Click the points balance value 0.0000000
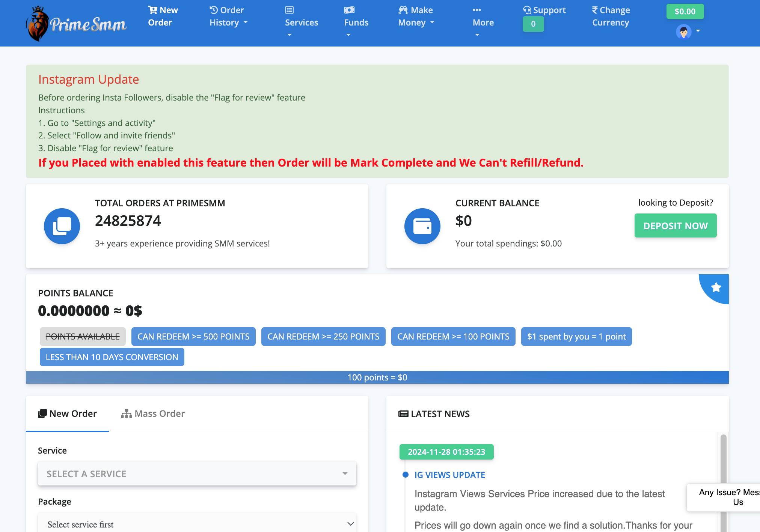760x532 pixels. (74, 311)
